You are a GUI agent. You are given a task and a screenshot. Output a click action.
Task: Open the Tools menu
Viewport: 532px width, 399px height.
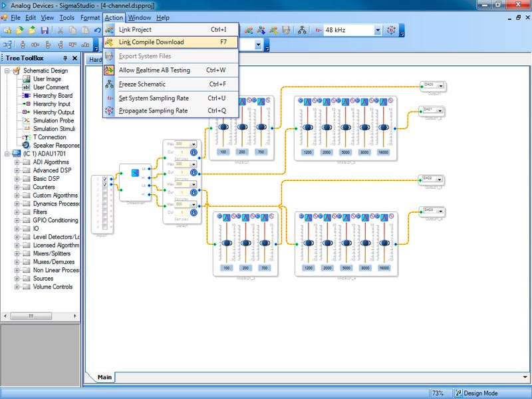(67, 18)
